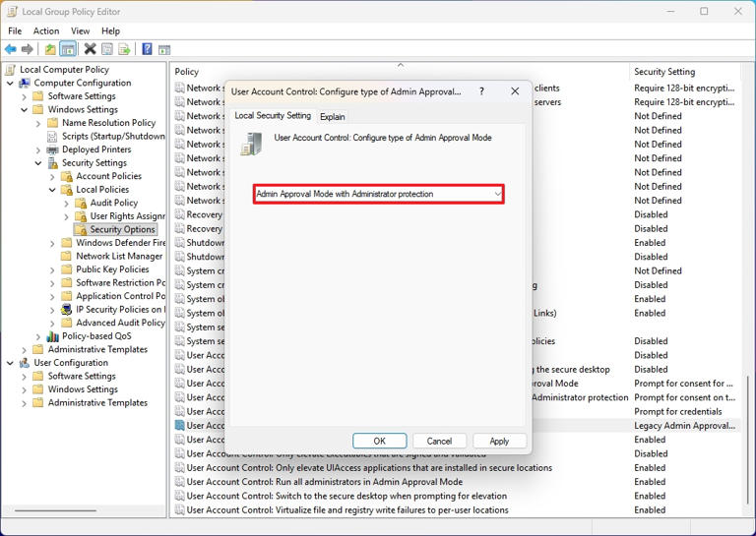Expand Administrative Templates under User Configuration
This screenshot has width=756, height=536.
[24, 403]
